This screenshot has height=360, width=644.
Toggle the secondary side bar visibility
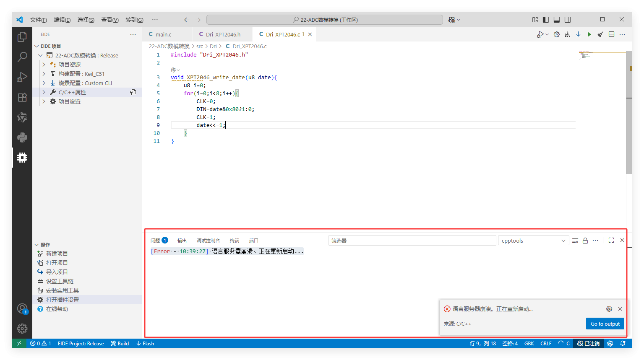pyautogui.click(x=568, y=20)
